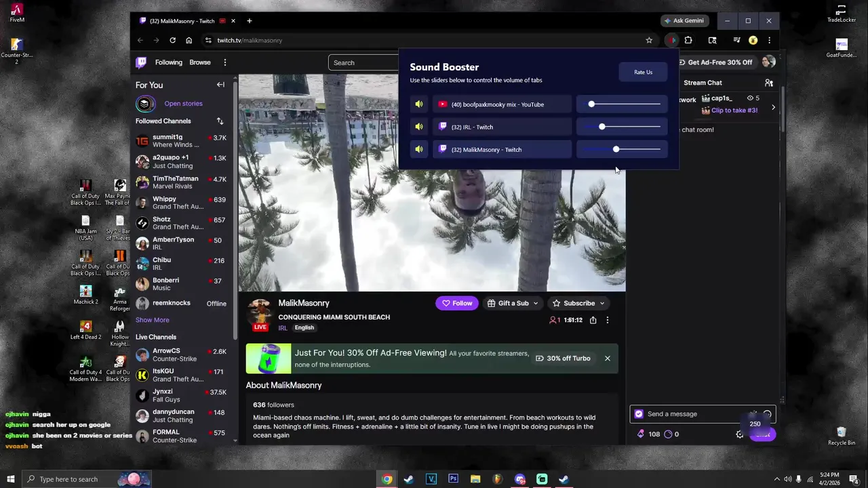This screenshot has width=868, height=488.
Task: Click the Twitch logo home icon
Action: pos(141,62)
